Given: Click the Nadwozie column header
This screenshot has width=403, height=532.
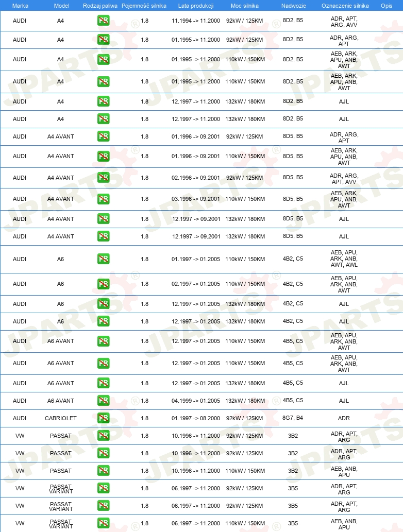Looking at the screenshot, I should 294,6.
